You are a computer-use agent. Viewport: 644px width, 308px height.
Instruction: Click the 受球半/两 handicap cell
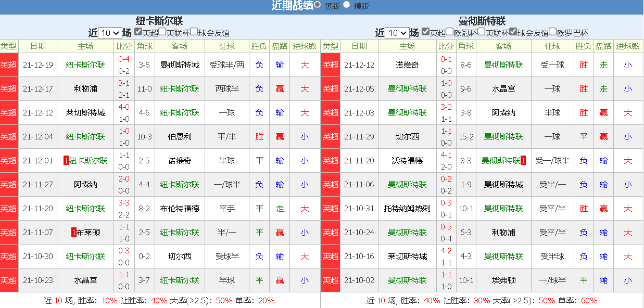click(227, 65)
